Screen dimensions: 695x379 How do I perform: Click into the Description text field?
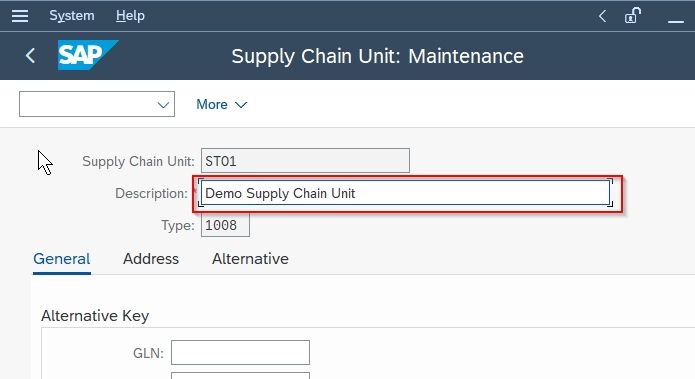pos(406,193)
